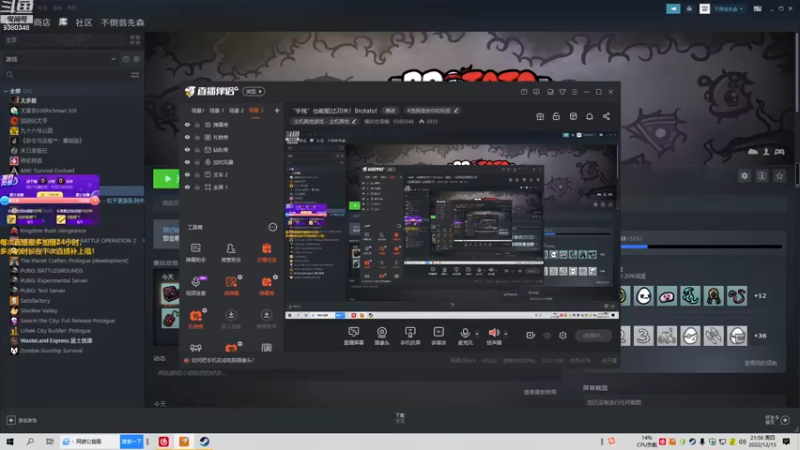This screenshot has height=450, width=800.
Task: Open the mode pill beside 直播伴侣 logo
Action: pyautogui.click(x=254, y=91)
